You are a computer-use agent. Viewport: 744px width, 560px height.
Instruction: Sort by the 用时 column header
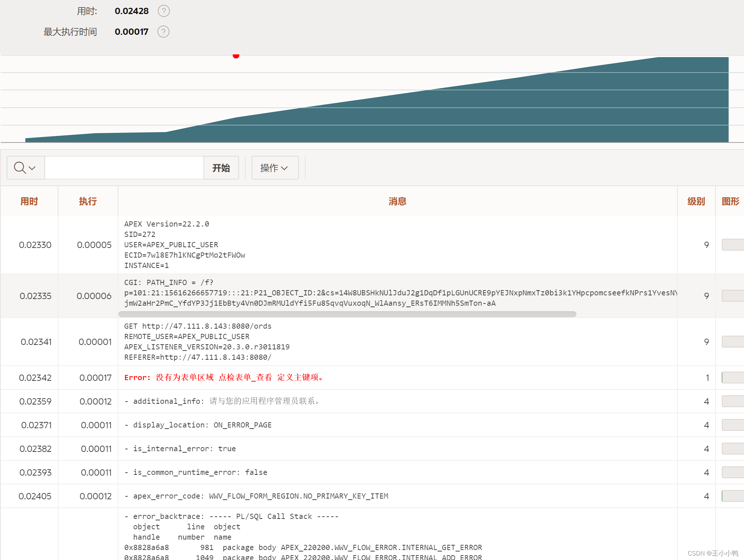(29, 201)
